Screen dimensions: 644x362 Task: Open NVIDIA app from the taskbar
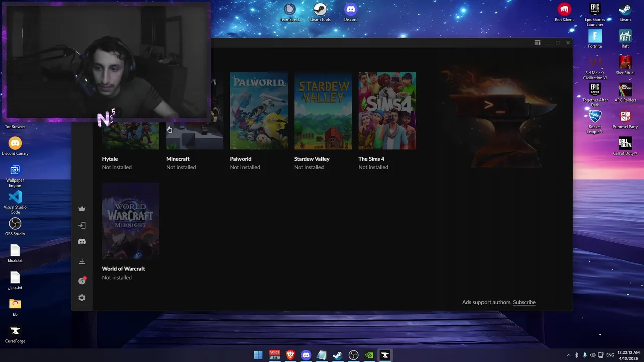click(369, 355)
